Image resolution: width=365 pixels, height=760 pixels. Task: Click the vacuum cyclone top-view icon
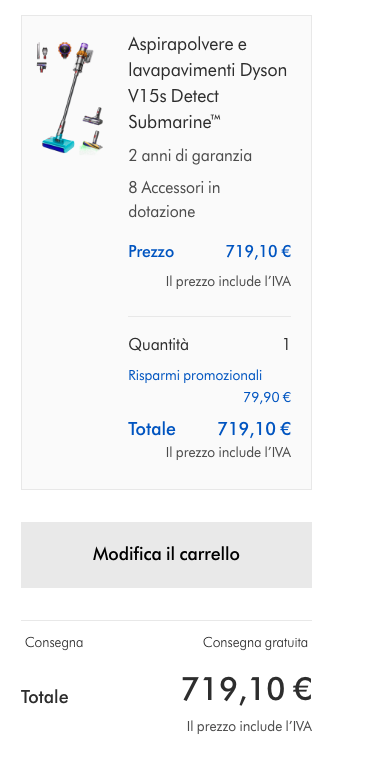pos(64,50)
